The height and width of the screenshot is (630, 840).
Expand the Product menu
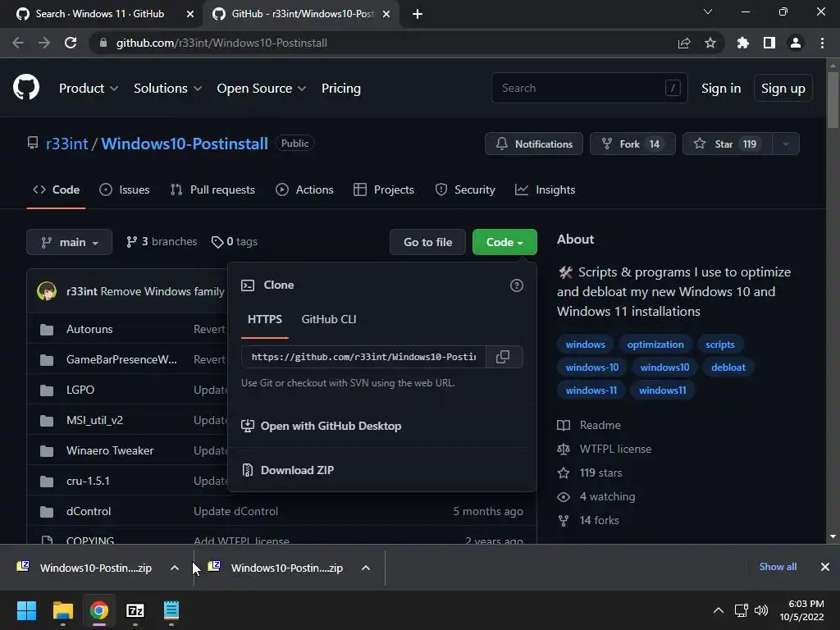click(x=89, y=89)
